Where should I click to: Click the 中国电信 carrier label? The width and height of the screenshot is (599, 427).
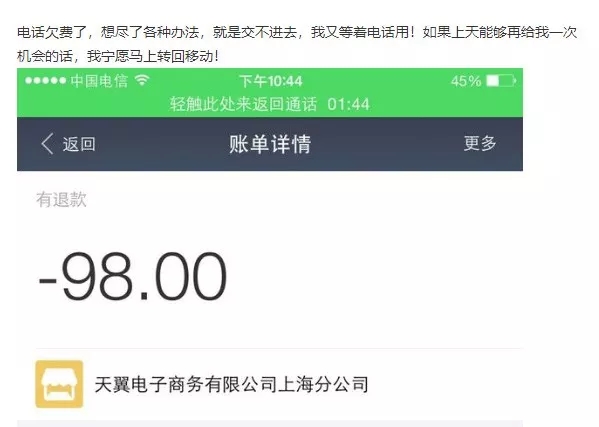pyautogui.click(x=99, y=81)
